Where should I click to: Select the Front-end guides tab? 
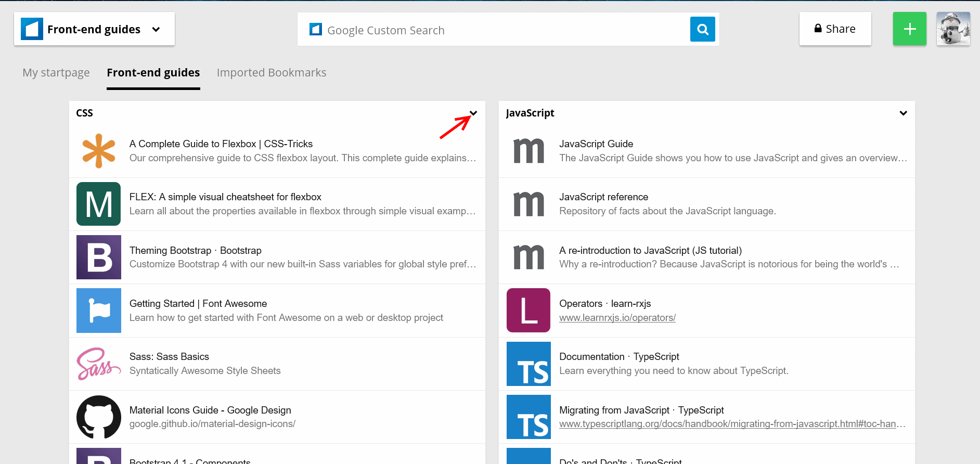click(x=153, y=73)
